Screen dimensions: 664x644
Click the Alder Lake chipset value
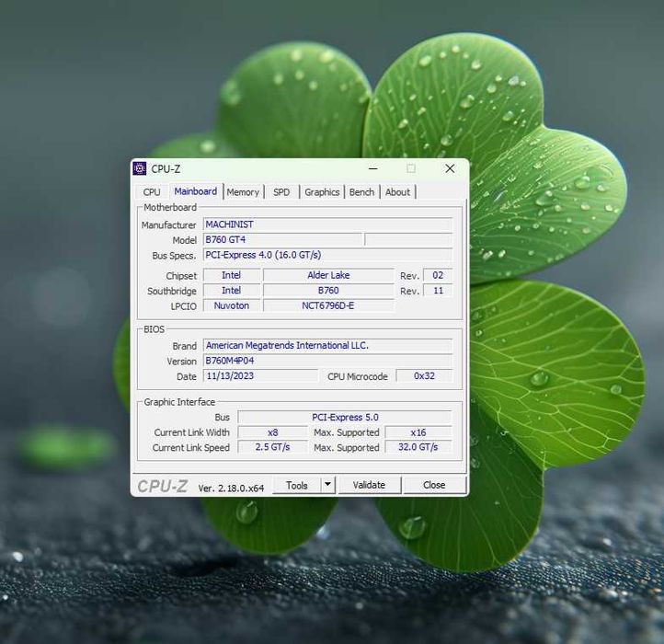328,275
